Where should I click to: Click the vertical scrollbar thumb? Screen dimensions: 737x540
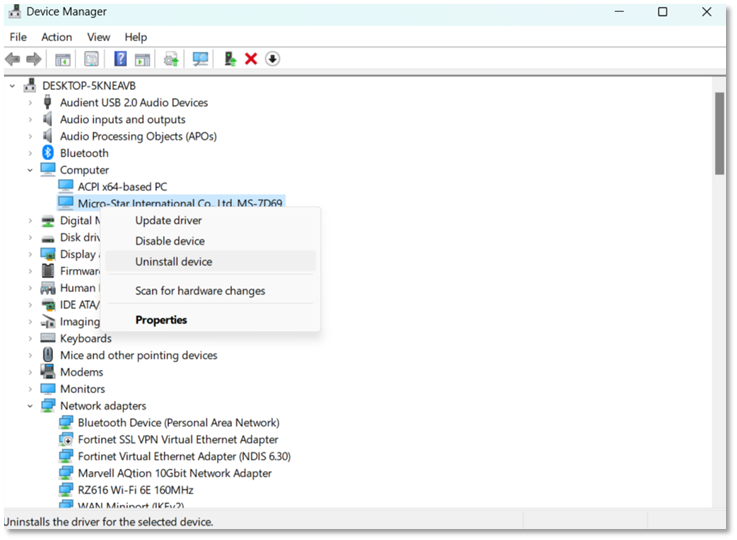point(719,133)
